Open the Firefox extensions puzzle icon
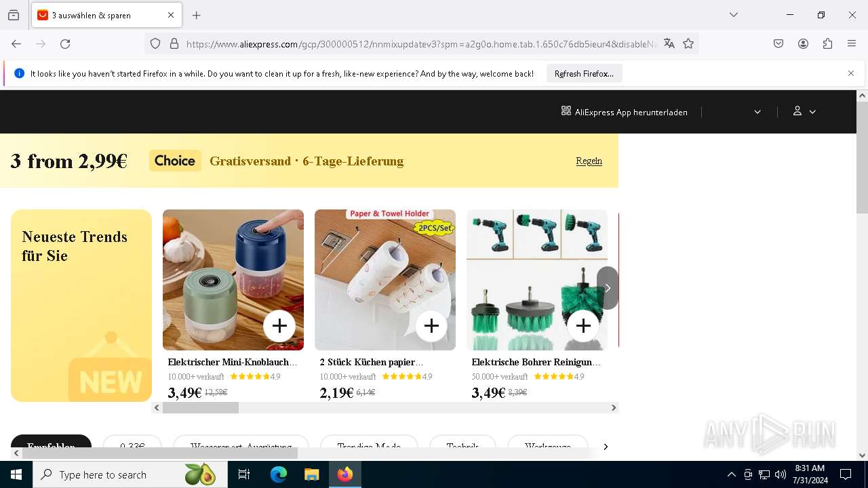The width and height of the screenshot is (868, 488). 827,44
